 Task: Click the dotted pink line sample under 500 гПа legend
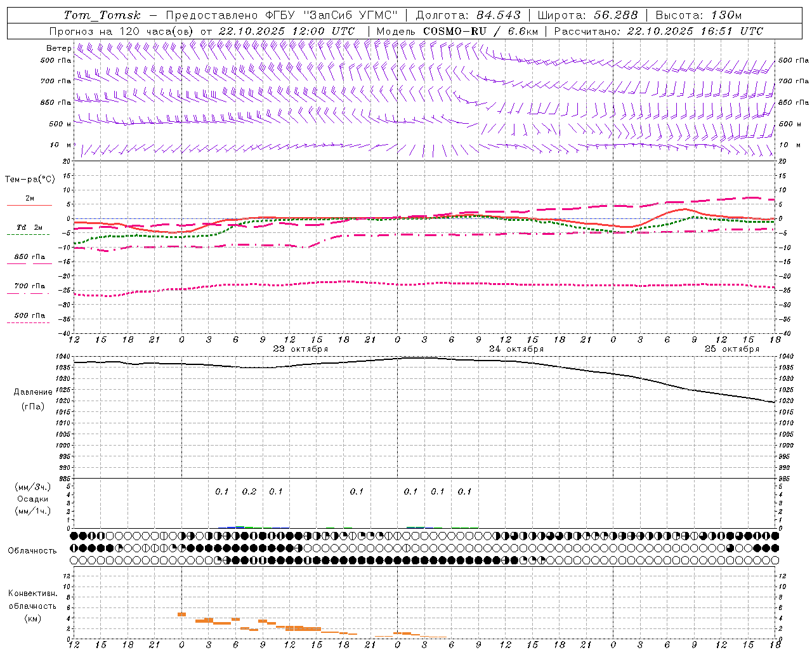(x=29, y=323)
